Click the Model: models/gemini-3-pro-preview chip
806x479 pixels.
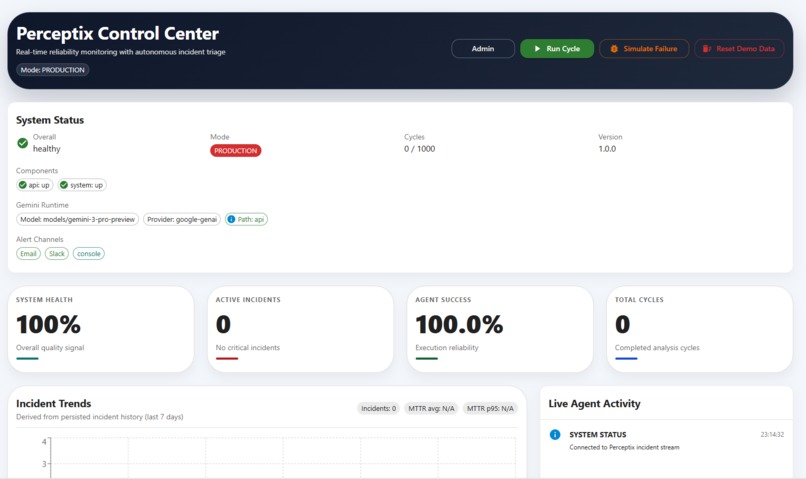[x=78, y=219]
